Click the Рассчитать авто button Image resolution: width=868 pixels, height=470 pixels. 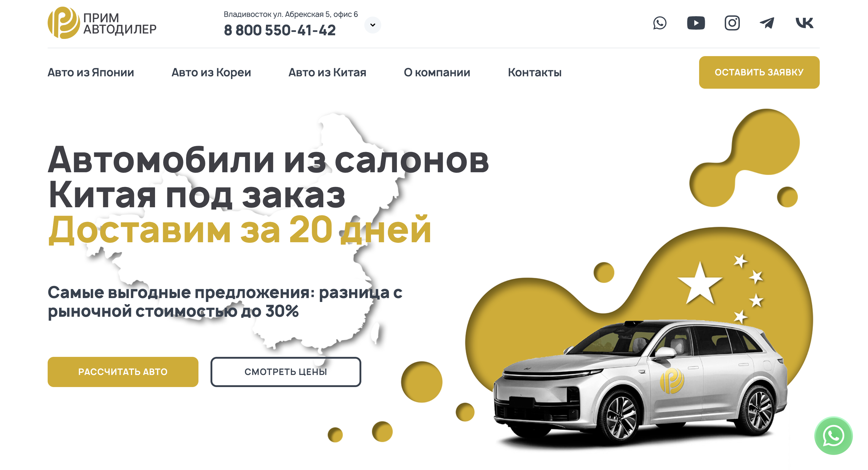[123, 372]
